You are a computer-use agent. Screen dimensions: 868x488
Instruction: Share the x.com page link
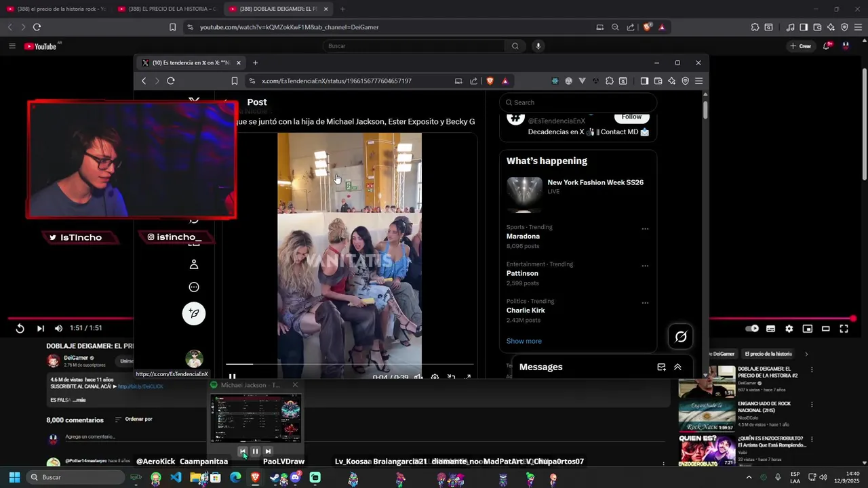coord(473,81)
